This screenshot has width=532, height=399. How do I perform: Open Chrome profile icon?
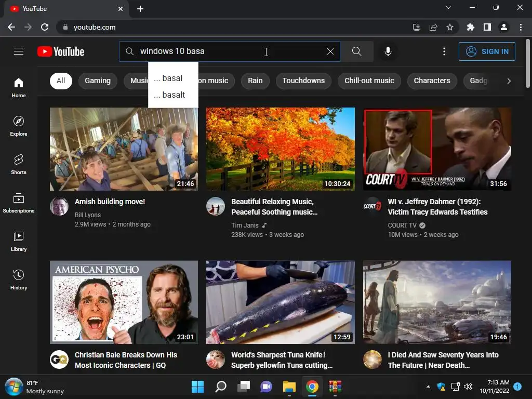504,27
